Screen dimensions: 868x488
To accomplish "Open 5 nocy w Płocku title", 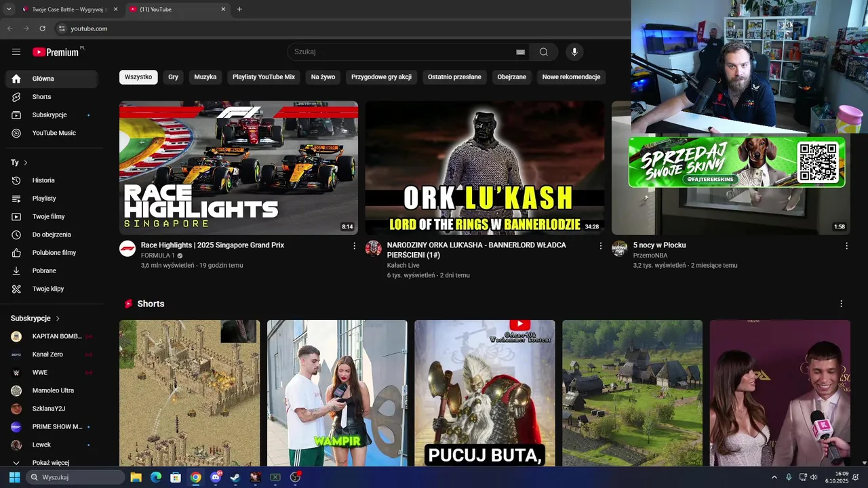I will tap(660, 245).
